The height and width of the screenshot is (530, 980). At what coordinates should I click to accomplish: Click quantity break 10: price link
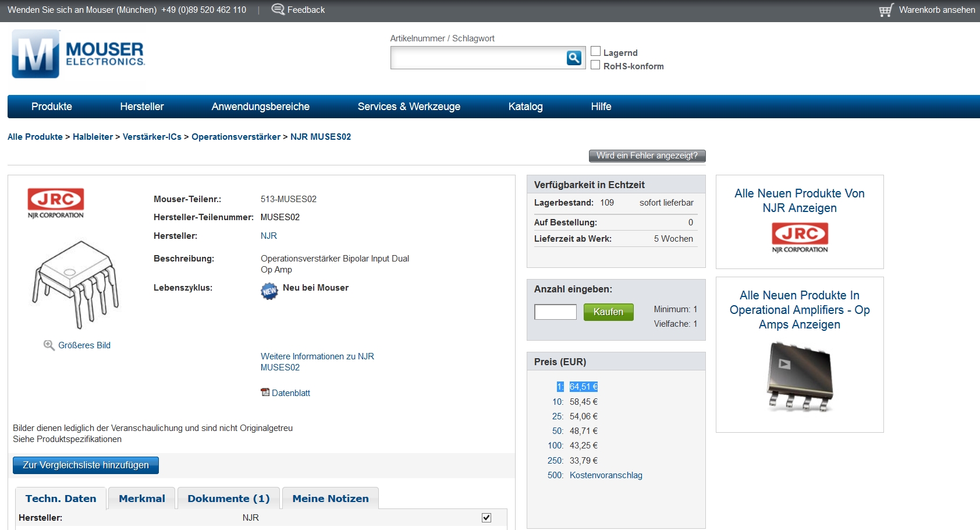point(558,402)
